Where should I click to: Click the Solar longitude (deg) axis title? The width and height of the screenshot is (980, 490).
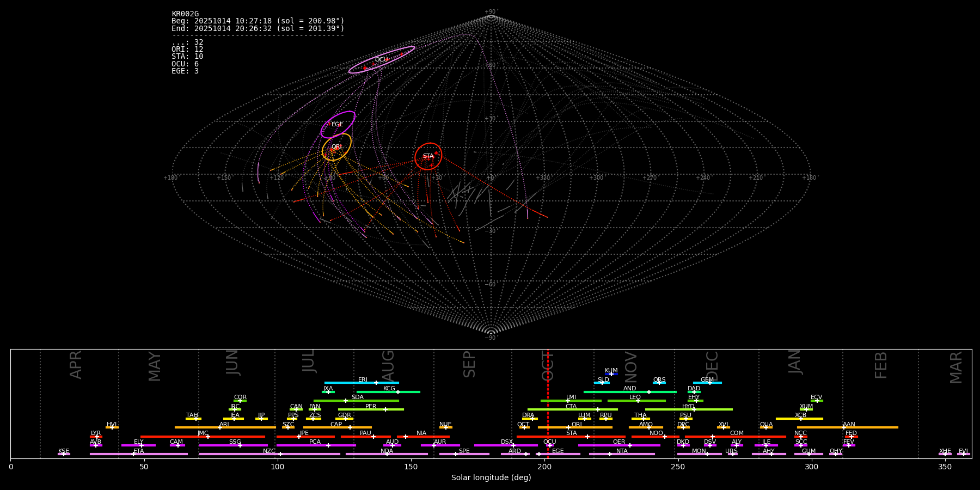coord(491,478)
